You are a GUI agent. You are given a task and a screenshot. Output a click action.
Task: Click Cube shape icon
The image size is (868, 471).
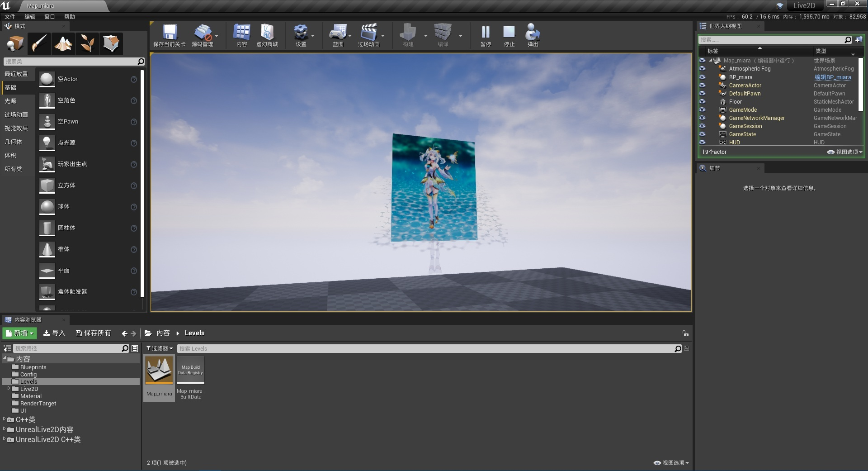click(x=47, y=186)
